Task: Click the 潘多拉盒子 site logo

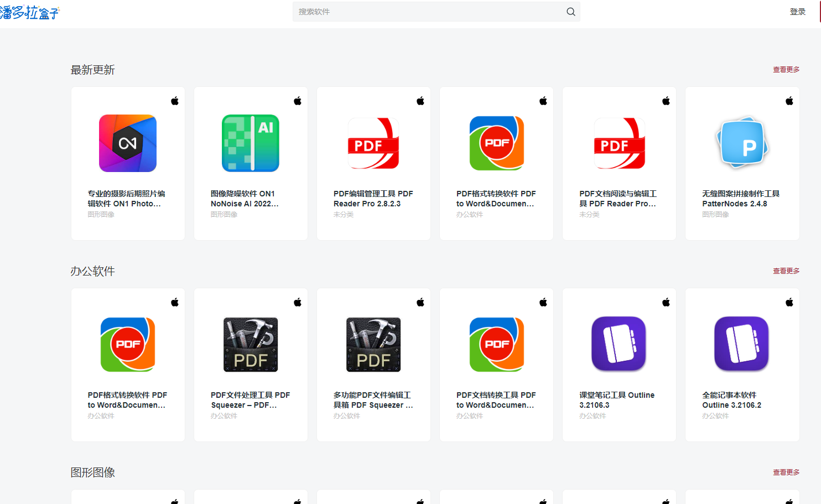Action: [29, 12]
